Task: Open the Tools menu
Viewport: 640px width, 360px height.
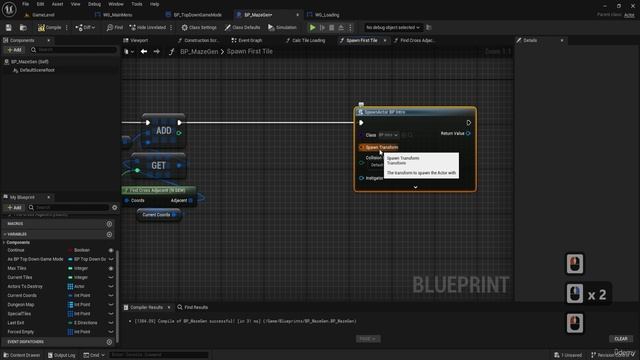Action: pyautogui.click(x=137, y=4)
